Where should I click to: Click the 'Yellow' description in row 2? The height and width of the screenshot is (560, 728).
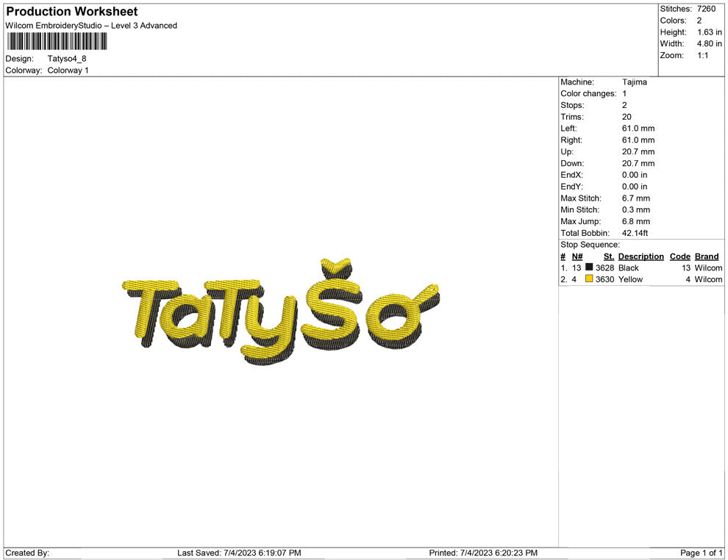(x=630, y=279)
